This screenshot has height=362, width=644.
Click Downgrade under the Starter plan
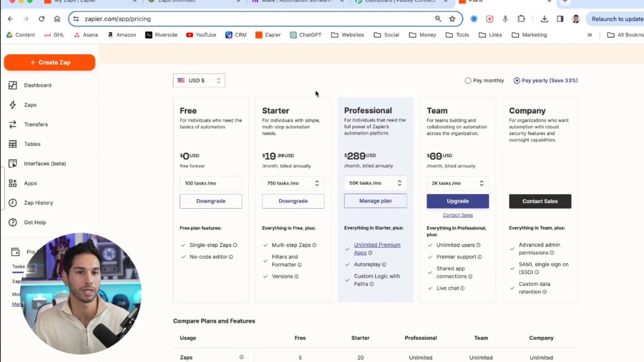point(293,201)
